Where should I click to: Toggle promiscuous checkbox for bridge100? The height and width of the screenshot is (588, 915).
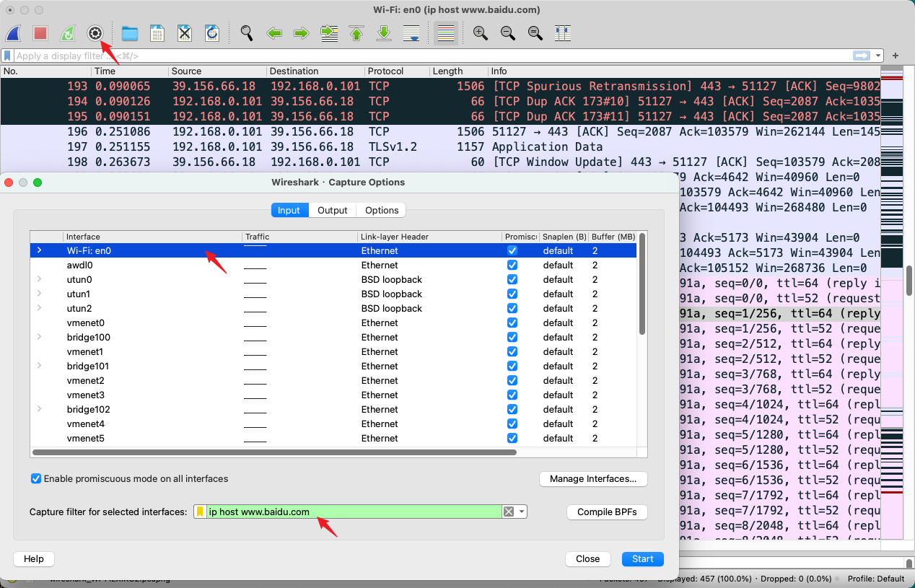tap(512, 337)
